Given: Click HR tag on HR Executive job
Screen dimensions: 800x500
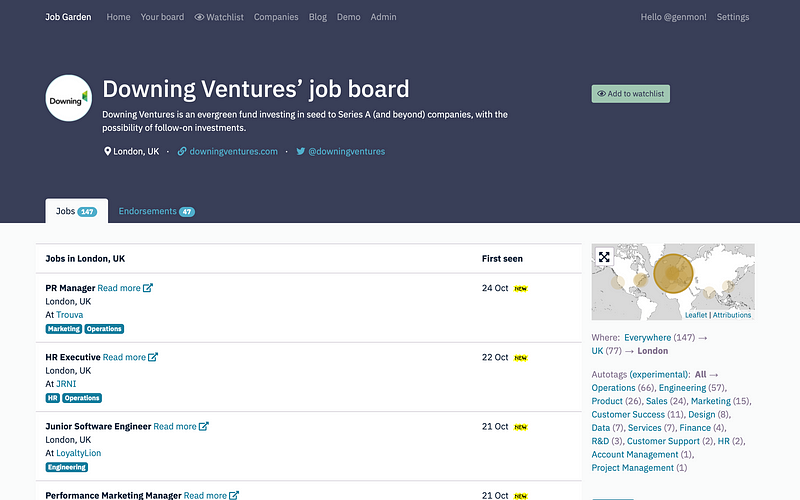Looking at the screenshot, I should pyautogui.click(x=53, y=398).
